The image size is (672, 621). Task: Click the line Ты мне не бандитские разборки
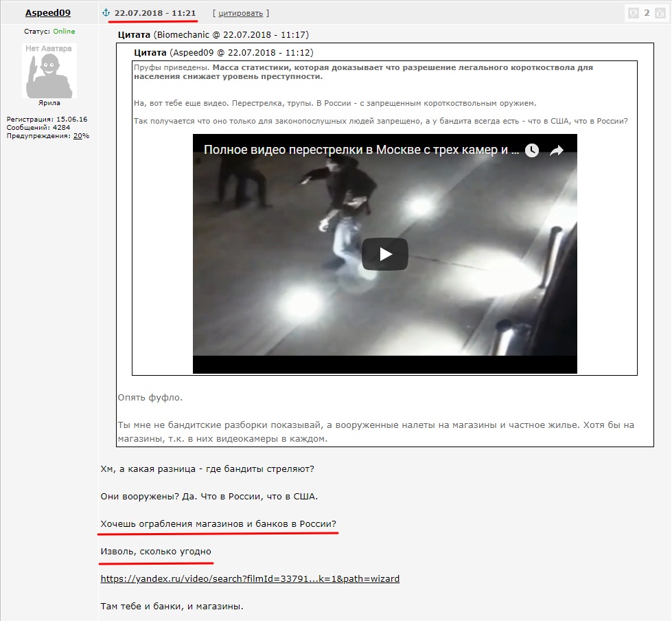[376, 432]
